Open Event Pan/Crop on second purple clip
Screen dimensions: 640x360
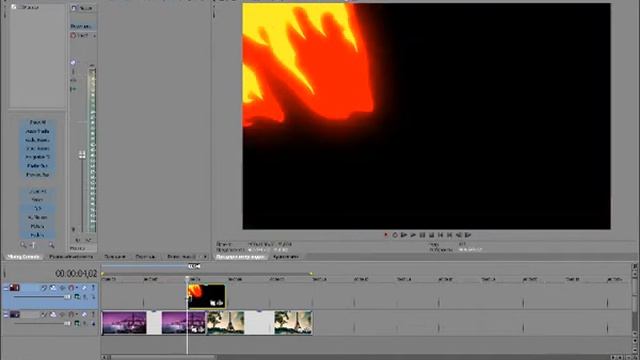coord(195,329)
